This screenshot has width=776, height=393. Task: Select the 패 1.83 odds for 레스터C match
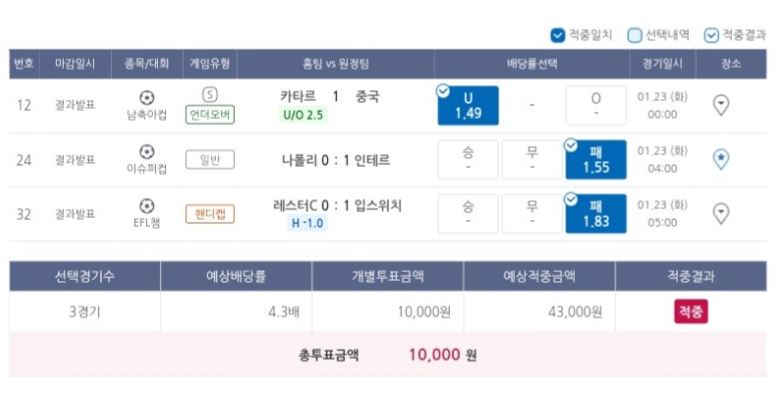[596, 213]
